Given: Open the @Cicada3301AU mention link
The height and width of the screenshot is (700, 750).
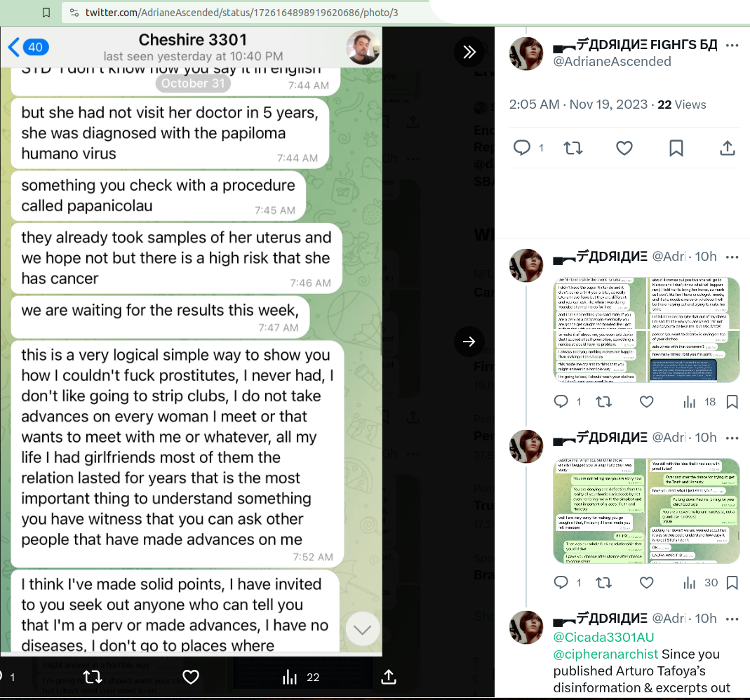Looking at the screenshot, I should [603, 638].
